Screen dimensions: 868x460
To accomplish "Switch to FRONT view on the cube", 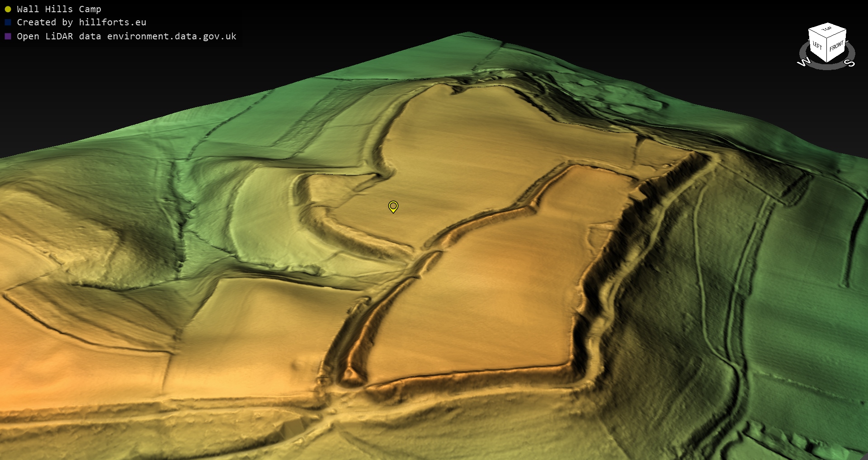I will (x=836, y=46).
